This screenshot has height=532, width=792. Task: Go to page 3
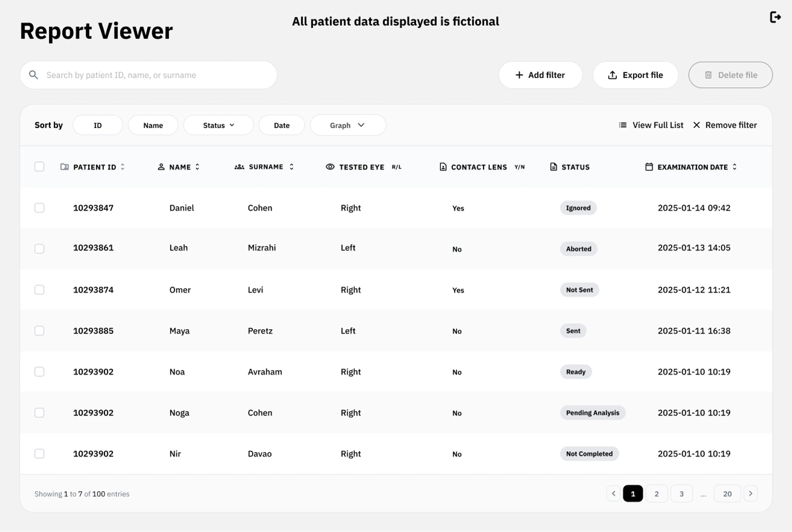click(x=681, y=494)
